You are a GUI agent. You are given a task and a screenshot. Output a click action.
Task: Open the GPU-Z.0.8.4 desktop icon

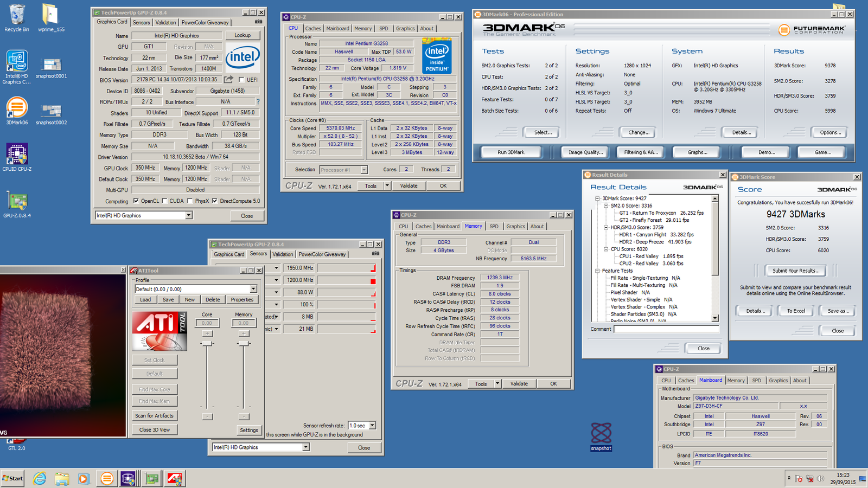[x=17, y=201]
